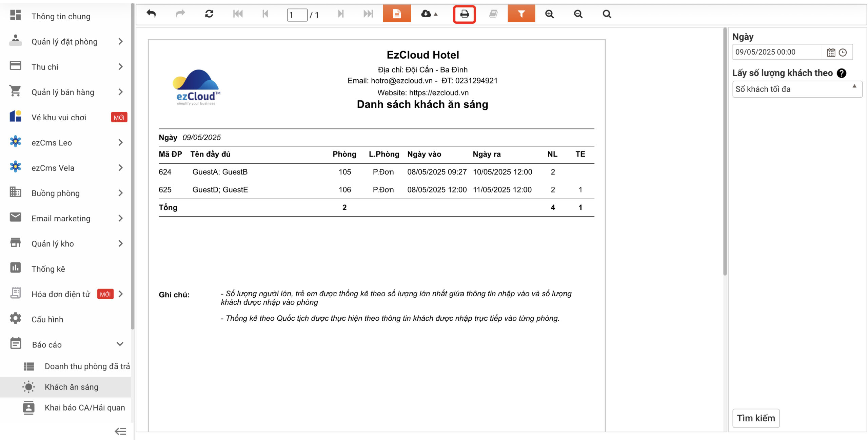Zoom in on the report
Image resolution: width=868 pixels, height=440 pixels.
coord(549,14)
